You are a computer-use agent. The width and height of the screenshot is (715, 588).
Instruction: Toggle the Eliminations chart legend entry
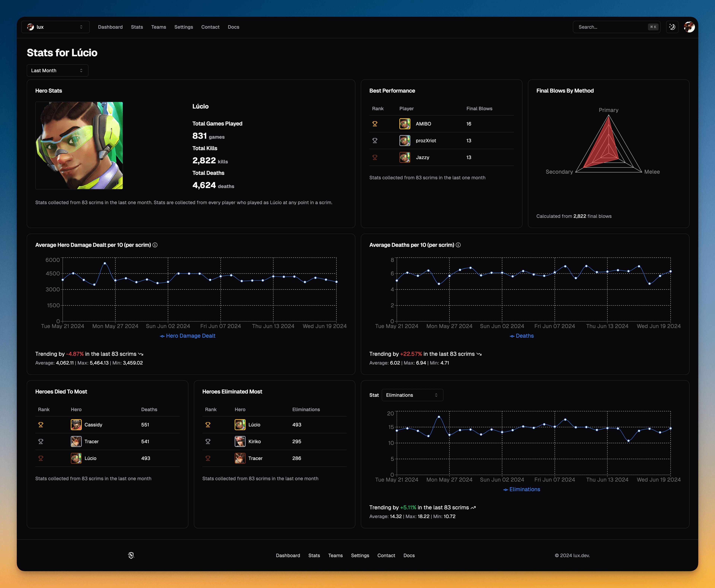coord(522,489)
